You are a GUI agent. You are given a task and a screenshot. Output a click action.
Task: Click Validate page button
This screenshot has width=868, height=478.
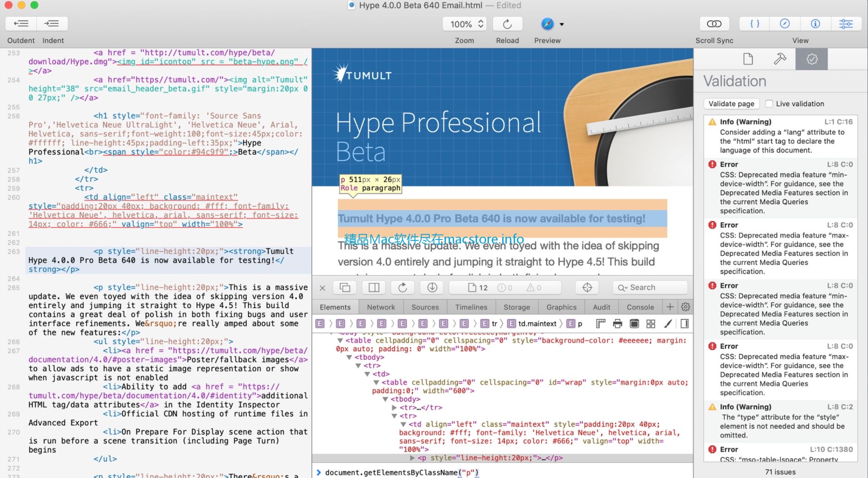[732, 104]
